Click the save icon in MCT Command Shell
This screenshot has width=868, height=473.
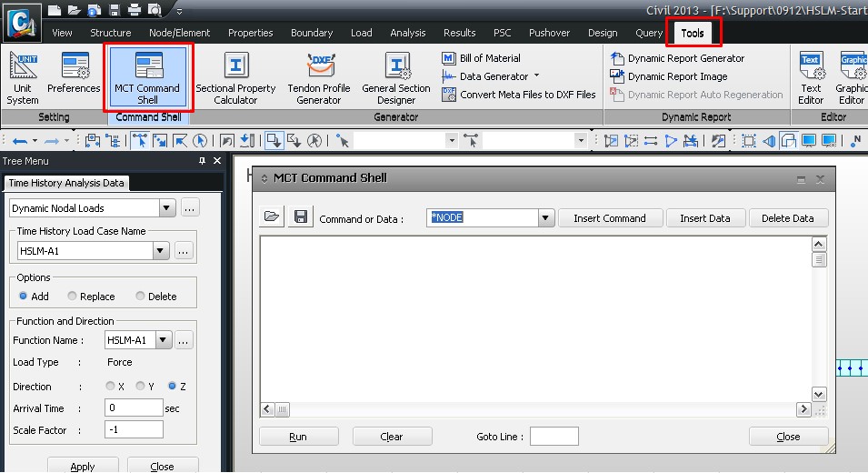point(299,217)
